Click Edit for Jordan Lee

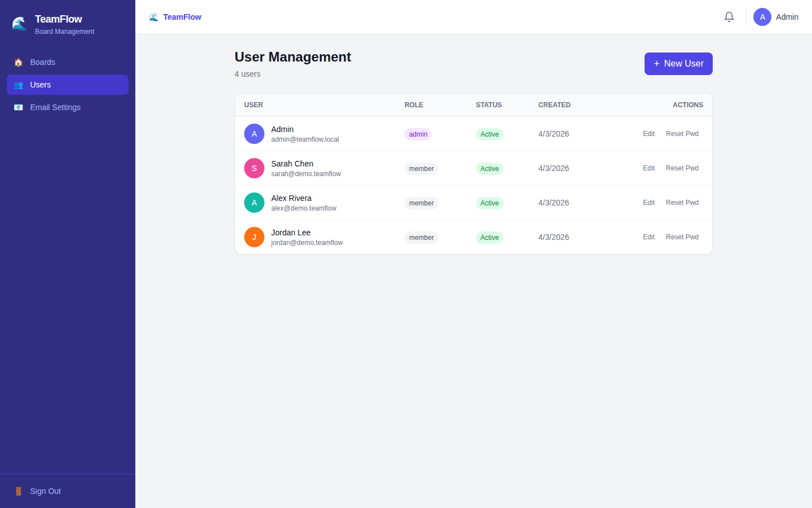pos(648,237)
